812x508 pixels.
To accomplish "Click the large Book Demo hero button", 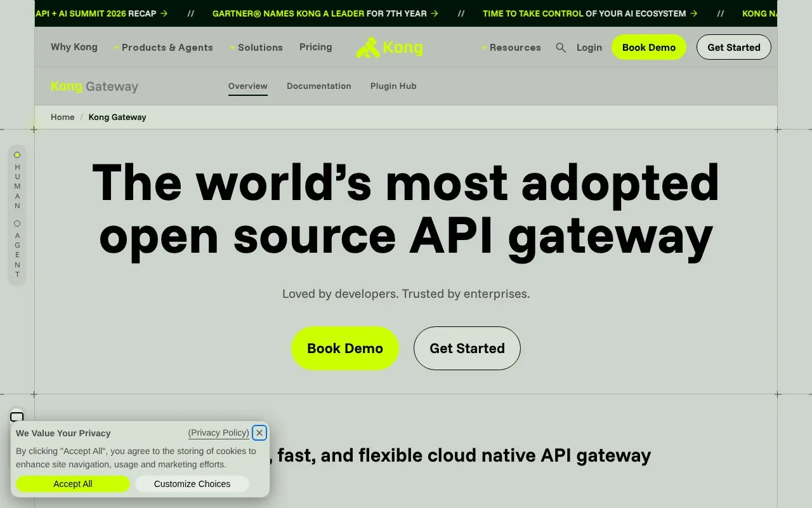I will (345, 348).
